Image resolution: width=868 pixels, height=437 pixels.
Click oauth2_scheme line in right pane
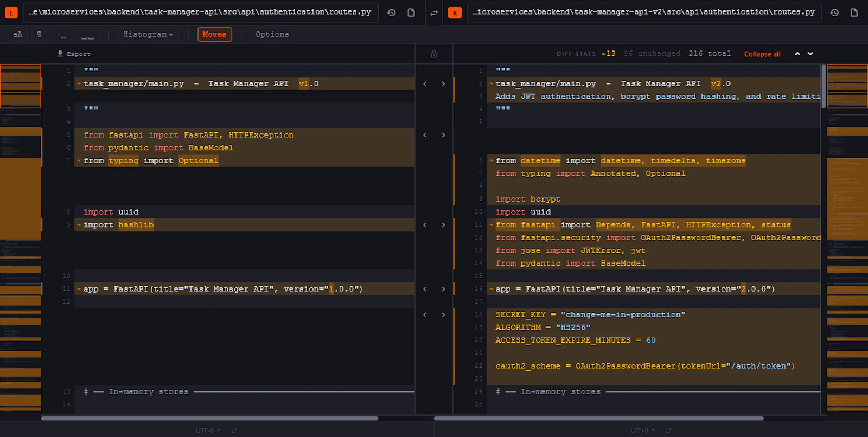point(653,366)
